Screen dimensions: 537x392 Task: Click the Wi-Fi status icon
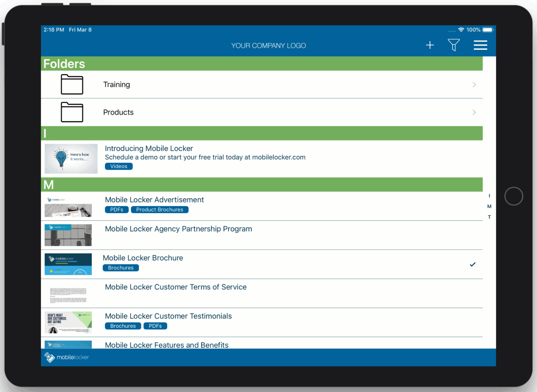coord(461,30)
